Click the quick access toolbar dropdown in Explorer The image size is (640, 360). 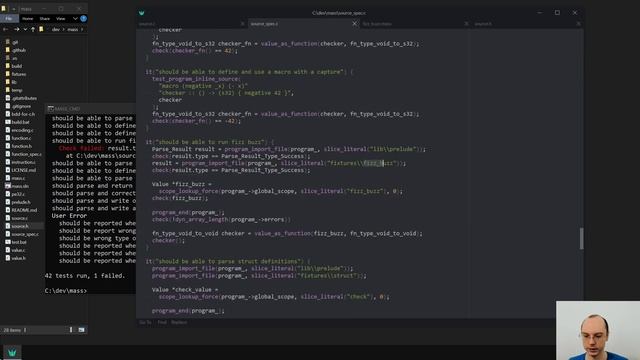pyautogui.click(x=13, y=9)
